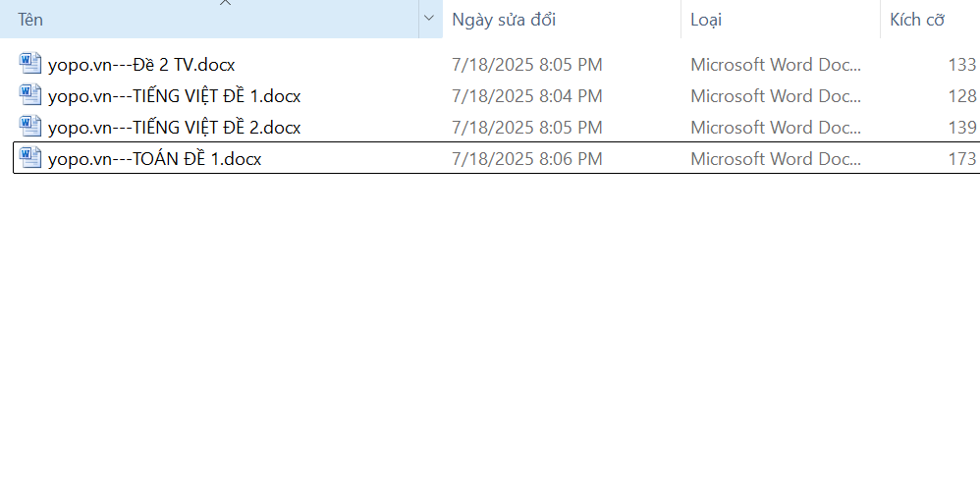Click the Word icon of Đề 2 TV.docx
The image size is (980, 493).
click(30, 64)
